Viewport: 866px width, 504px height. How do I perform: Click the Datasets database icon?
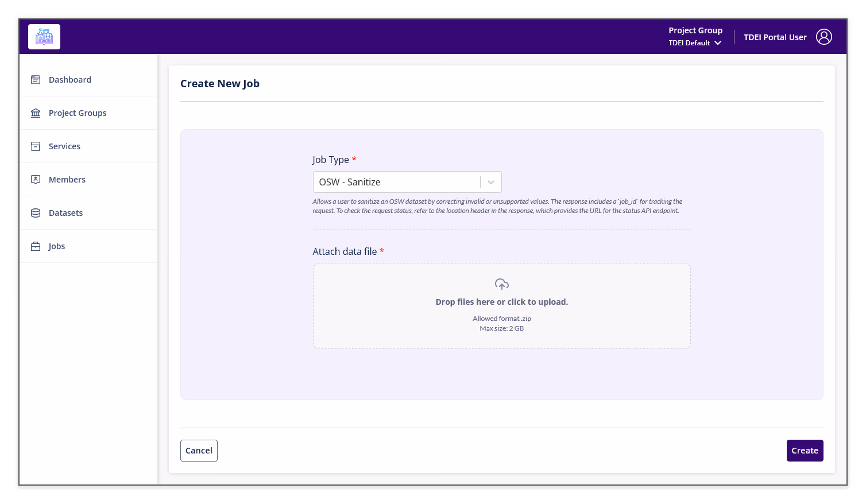(36, 213)
